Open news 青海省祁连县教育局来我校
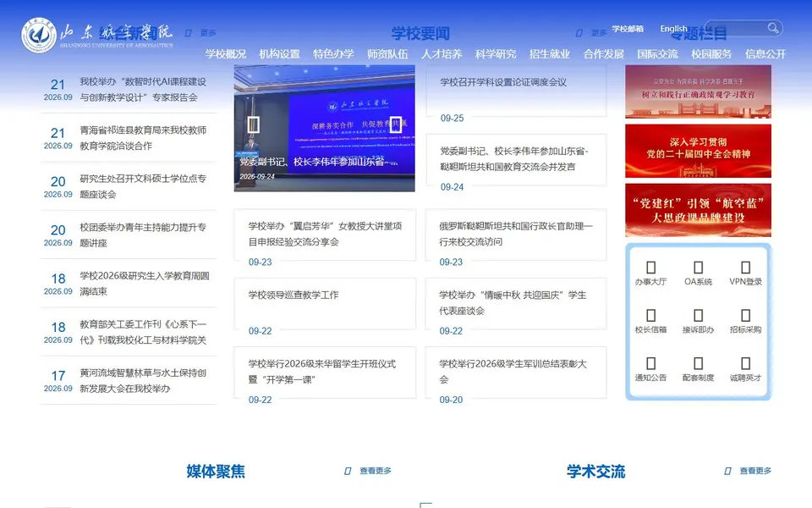The width and height of the screenshot is (812, 508). (143, 138)
